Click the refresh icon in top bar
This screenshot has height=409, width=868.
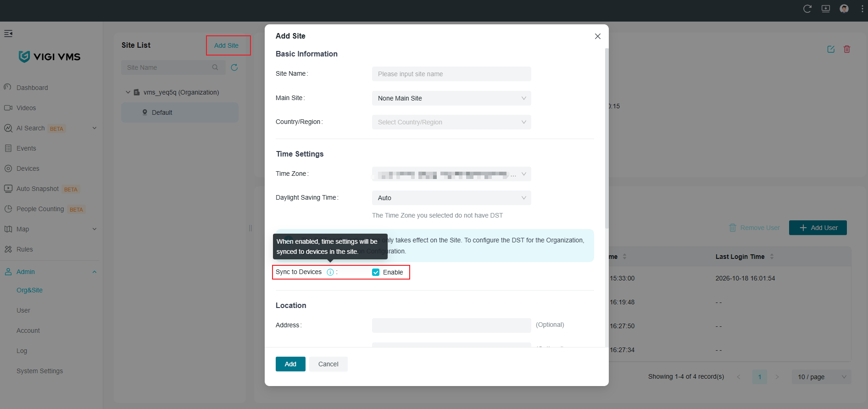(x=807, y=9)
